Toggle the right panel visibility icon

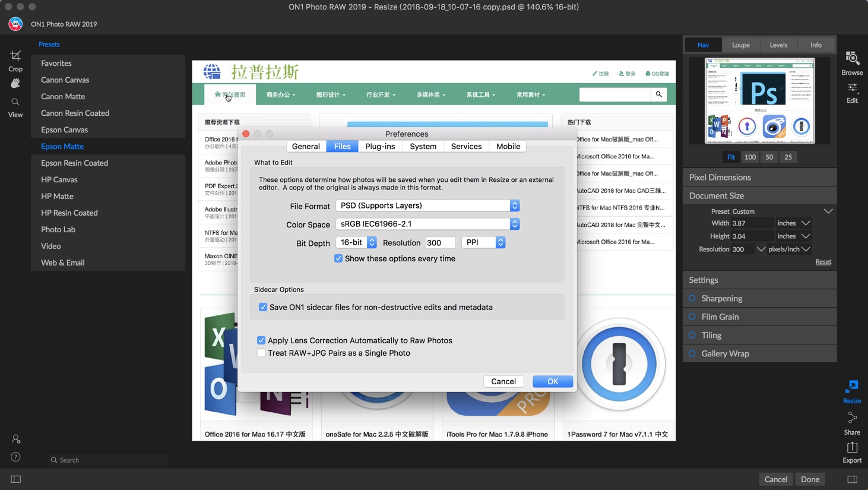click(852, 479)
